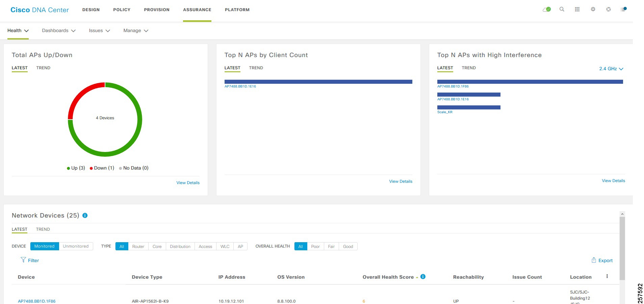644x304 pixels.
Task: Set device type filter to All
Action: coord(122,246)
